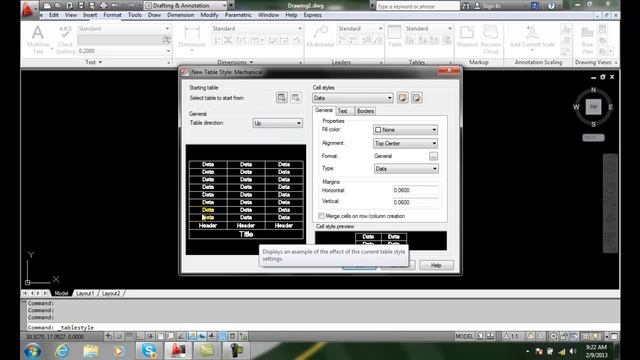Open the Format menu
The height and width of the screenshot is (360, 640).
[112, 15]
